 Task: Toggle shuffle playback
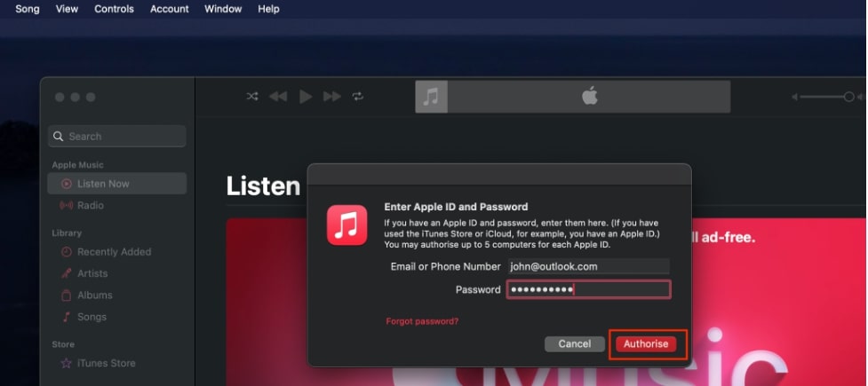click(252, 97)
